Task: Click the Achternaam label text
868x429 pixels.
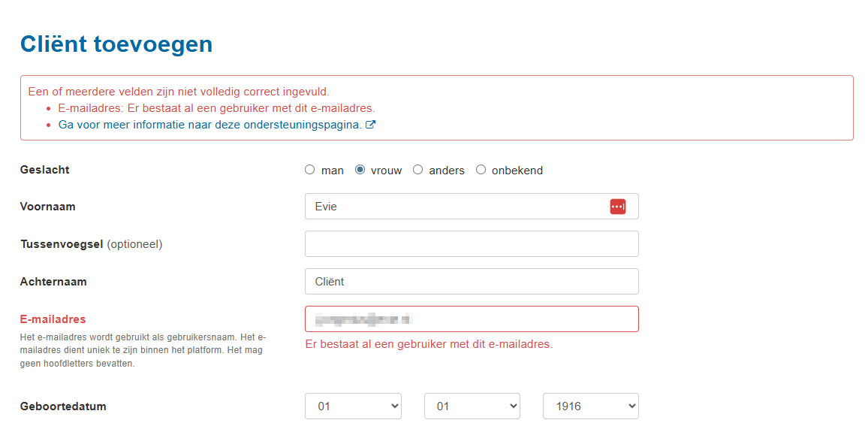Action: click(53, 282)
